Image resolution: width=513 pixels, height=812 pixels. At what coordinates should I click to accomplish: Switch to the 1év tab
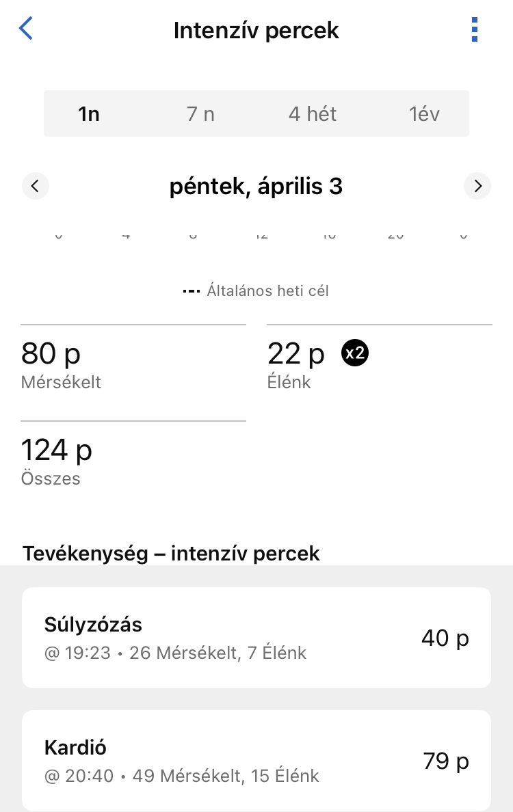424,113
